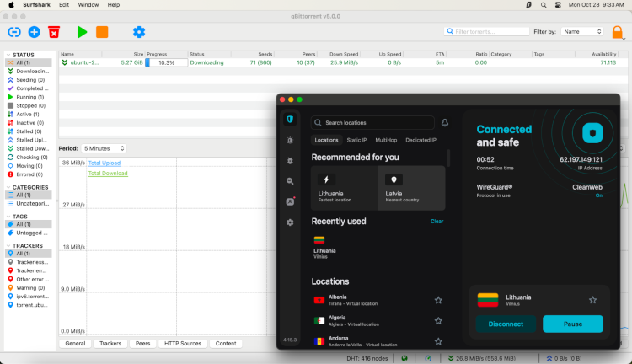Open the Window menu

click(88, 5)
